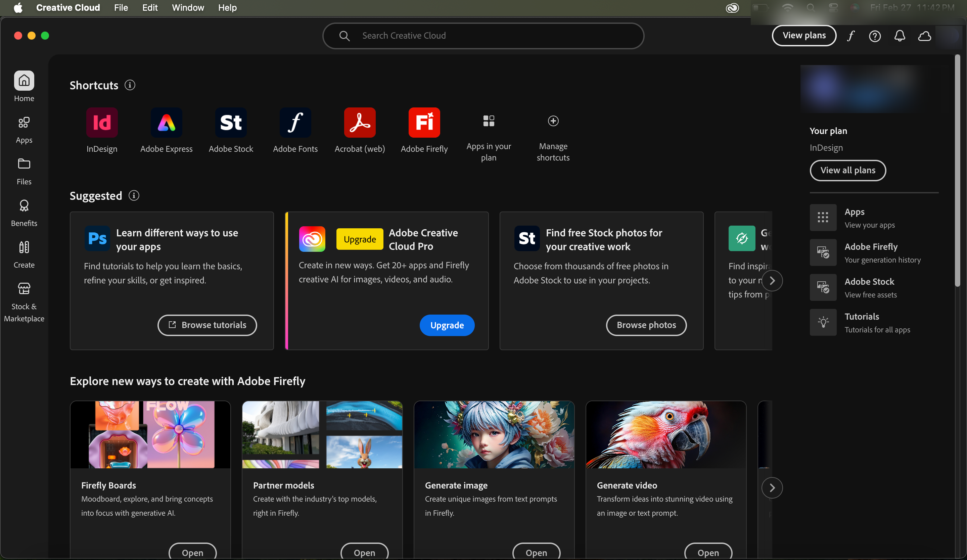
Task: Open the Window menu in menu bar
Action: coord(188,8)
